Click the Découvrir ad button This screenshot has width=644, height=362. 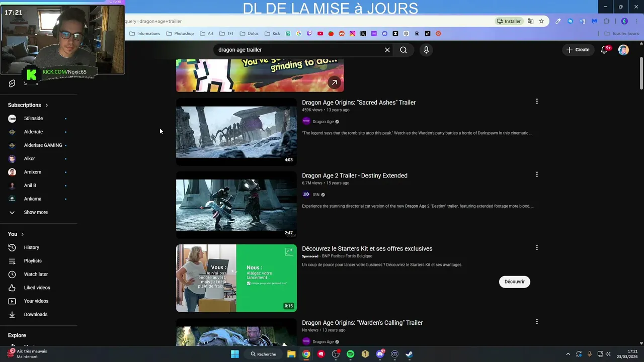pos(515,282)
